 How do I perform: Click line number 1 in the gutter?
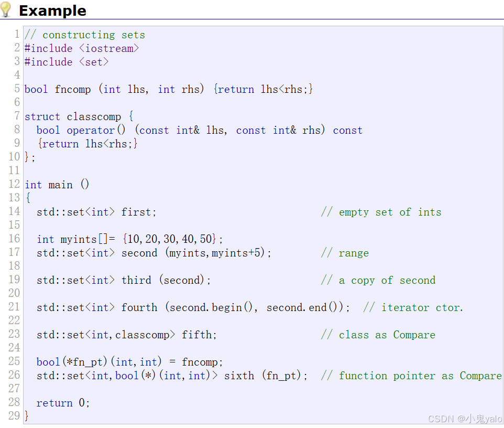[x=16, y=34]
